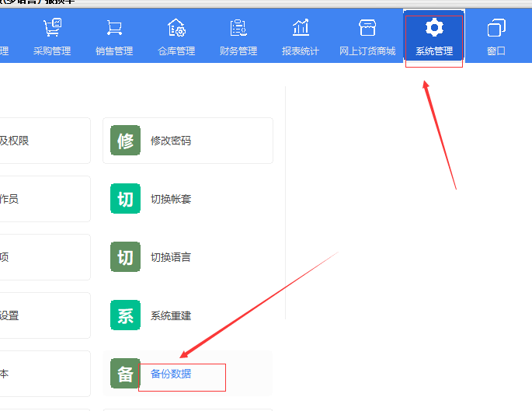The width and height of the screenshot is (532, 411).
Task: Open 系统重建
Action: (x=171, y=315)
